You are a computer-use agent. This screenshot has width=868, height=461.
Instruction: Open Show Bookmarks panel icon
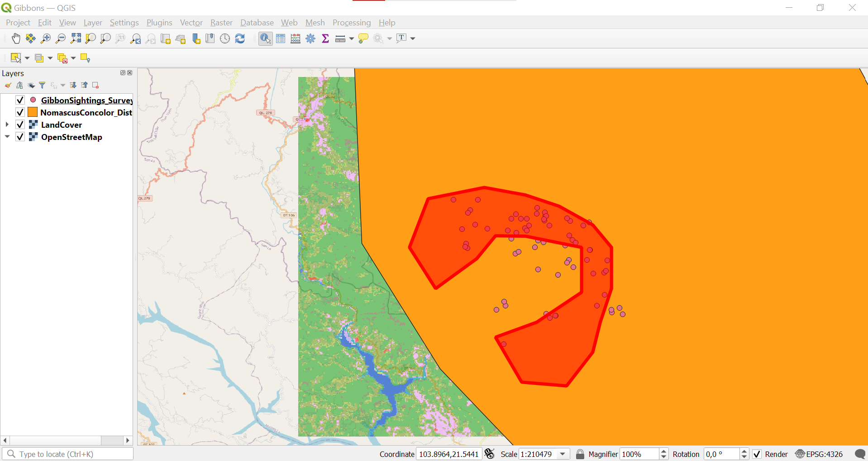click(x=210, y=38)
